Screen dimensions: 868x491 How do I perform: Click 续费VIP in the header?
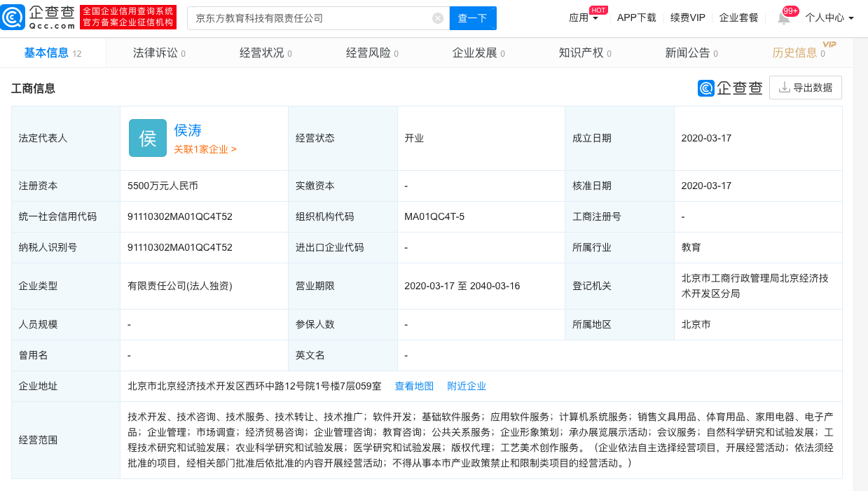pos(687,18)
